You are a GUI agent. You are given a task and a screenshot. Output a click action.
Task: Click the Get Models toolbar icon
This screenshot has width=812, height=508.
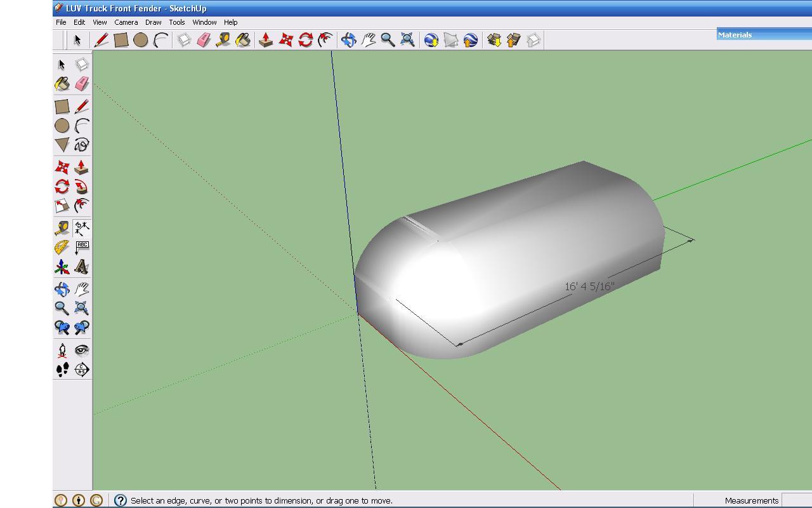(x=494, y=40)
